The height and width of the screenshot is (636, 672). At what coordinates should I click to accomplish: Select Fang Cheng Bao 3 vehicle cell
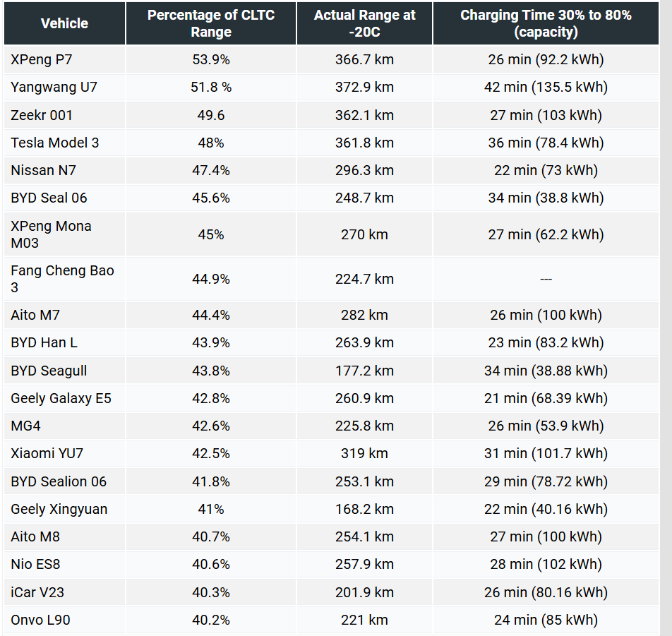(62, 279)
